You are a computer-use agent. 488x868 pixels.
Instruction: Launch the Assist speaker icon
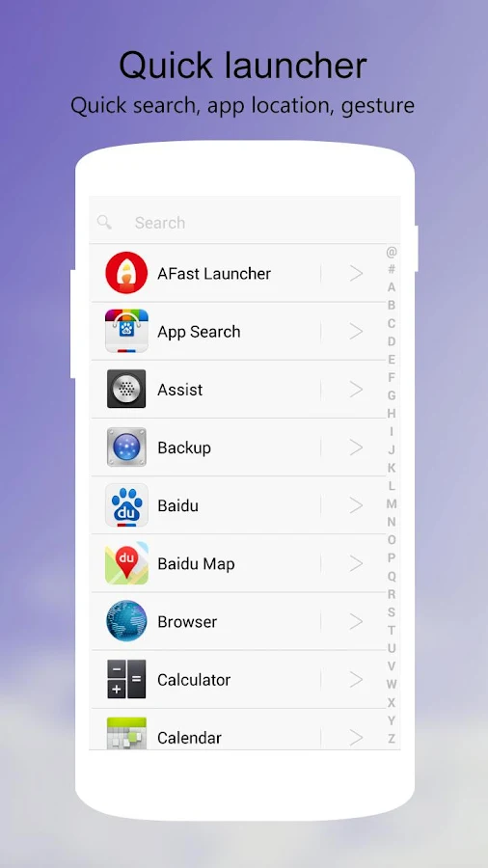coord(126,390)
